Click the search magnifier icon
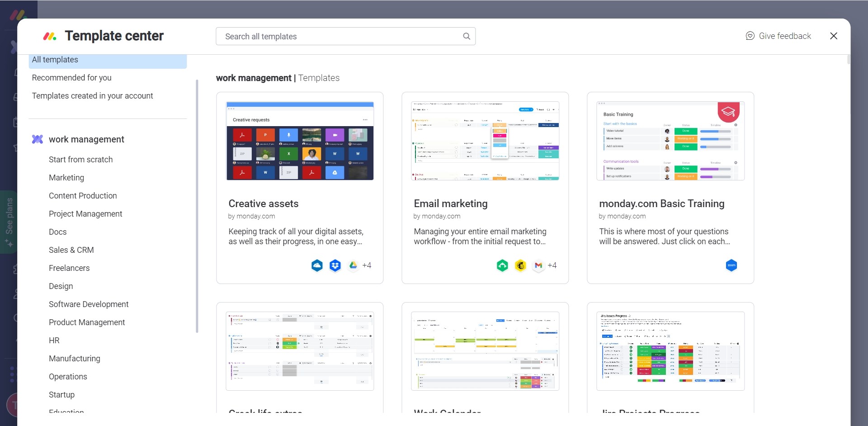The image size is (868, 426). click(466, 36)
